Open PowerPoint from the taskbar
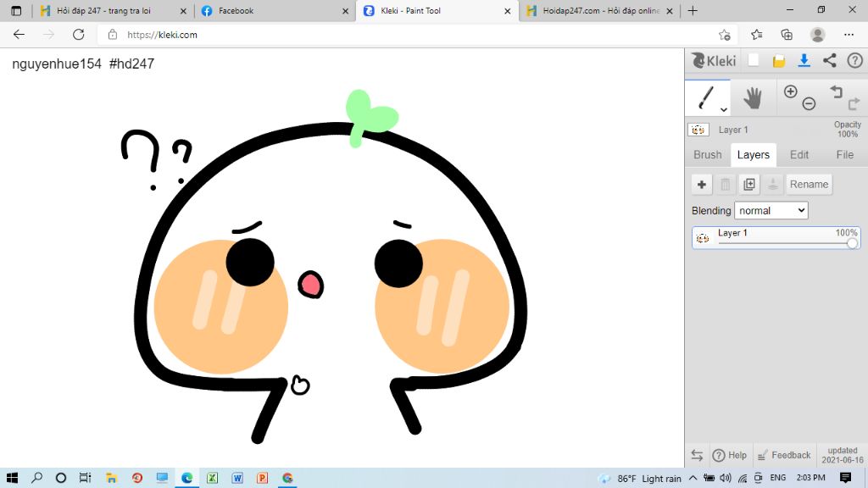This screenshot has height=488, width=868. click(263, 478)
